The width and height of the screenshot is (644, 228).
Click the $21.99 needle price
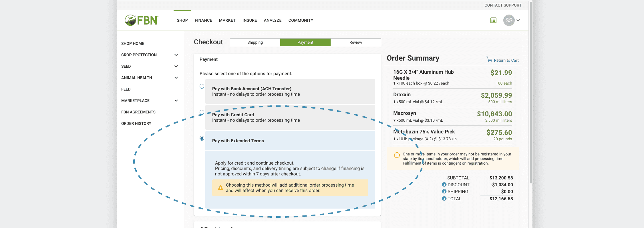[x=501, y=73]
